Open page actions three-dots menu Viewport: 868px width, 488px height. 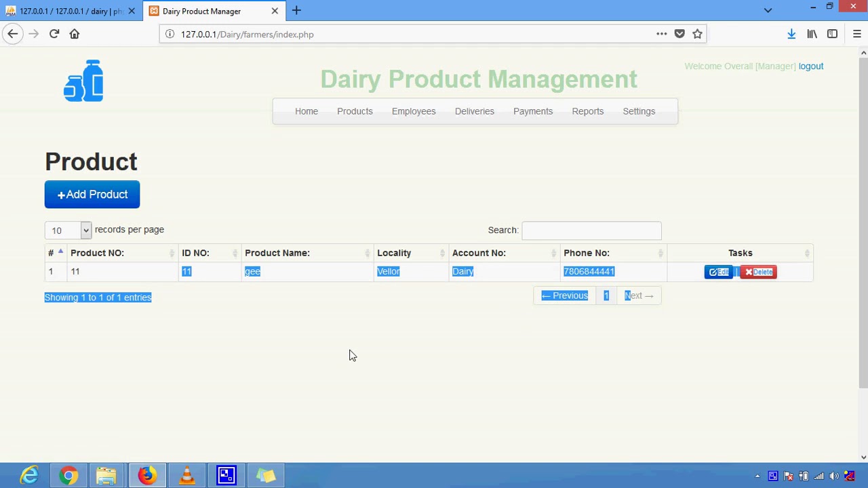point(661,34)
